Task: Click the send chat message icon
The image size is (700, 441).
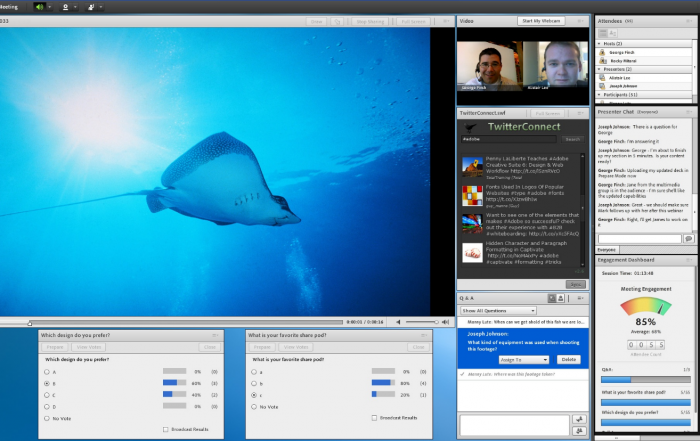Action: pos(688,239)
